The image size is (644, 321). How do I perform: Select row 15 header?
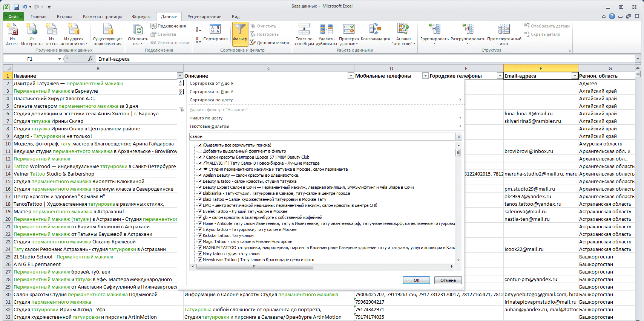click(x=8, y=181)
